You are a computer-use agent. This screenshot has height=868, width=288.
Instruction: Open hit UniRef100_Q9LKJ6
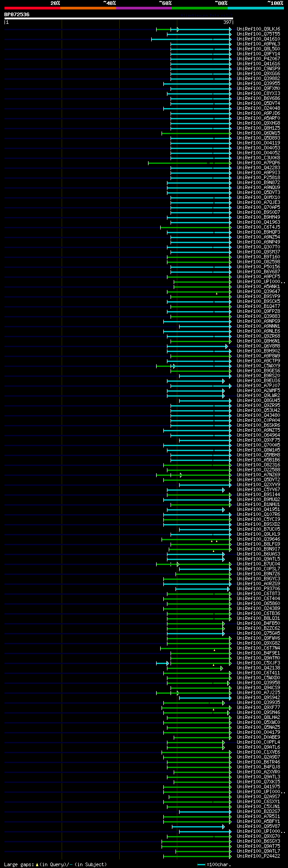point(258,29)
